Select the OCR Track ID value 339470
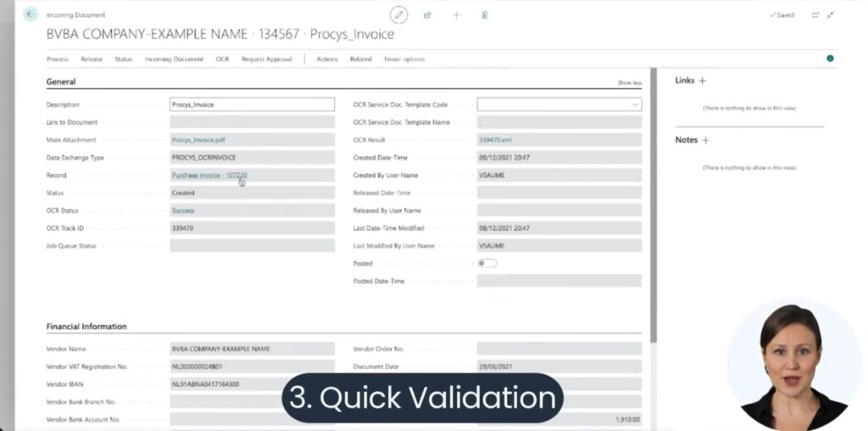 click(183, 228)
